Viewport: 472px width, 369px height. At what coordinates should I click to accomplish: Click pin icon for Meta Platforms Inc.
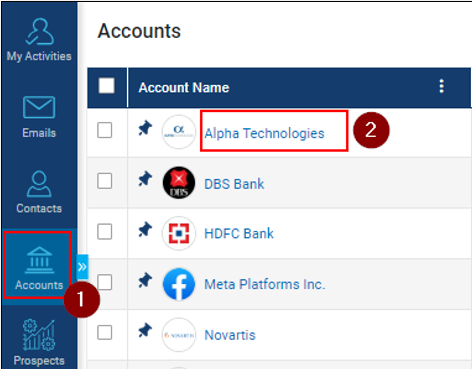[x=145, y=280]
